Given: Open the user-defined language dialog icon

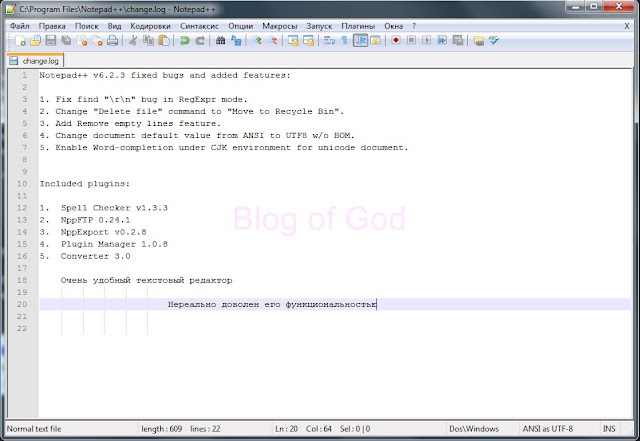Looking at the screenshot, I should pos(375,40).
